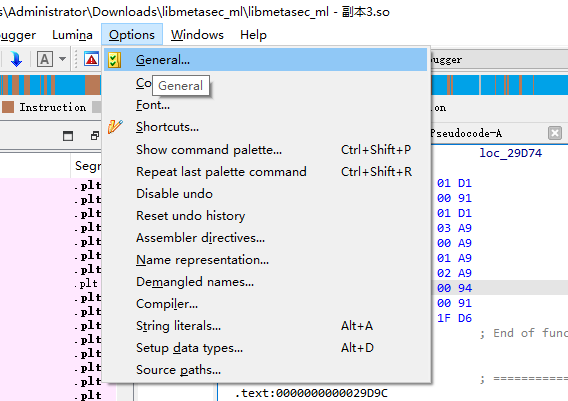Close the Pseudocode-A tab
This screenshot has height=401, width=568.
click(x=555, y=133)
